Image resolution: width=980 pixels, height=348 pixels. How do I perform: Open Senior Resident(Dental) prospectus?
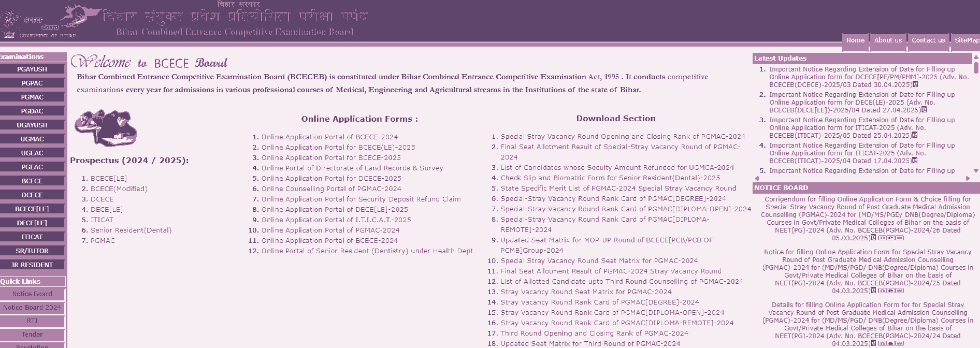pyautogui.click(x=131, y=230)
